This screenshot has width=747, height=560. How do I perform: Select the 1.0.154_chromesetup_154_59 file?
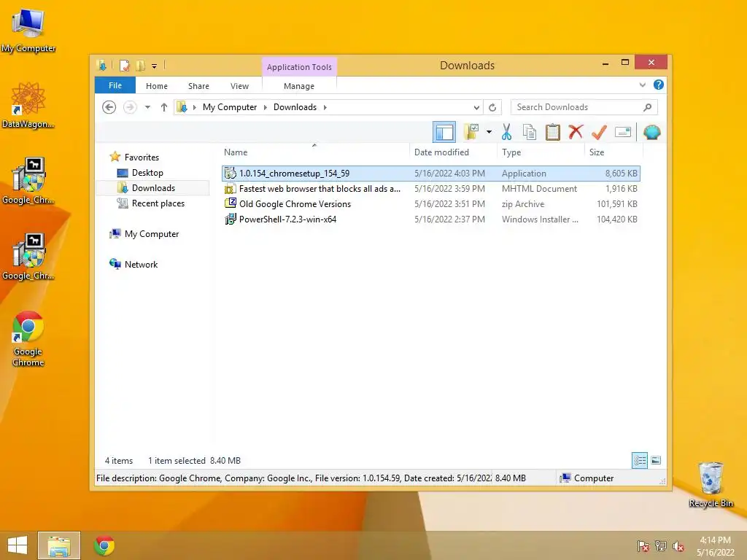point(430,174)
